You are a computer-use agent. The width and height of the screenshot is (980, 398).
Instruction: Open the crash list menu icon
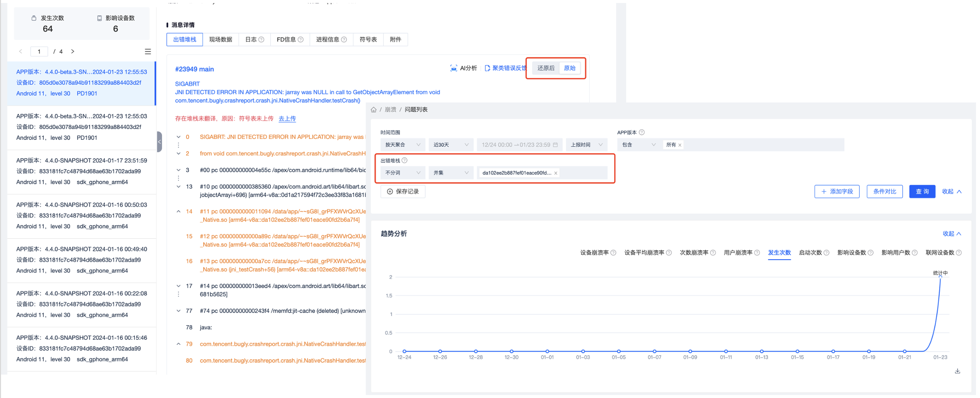tap(148, 52)
